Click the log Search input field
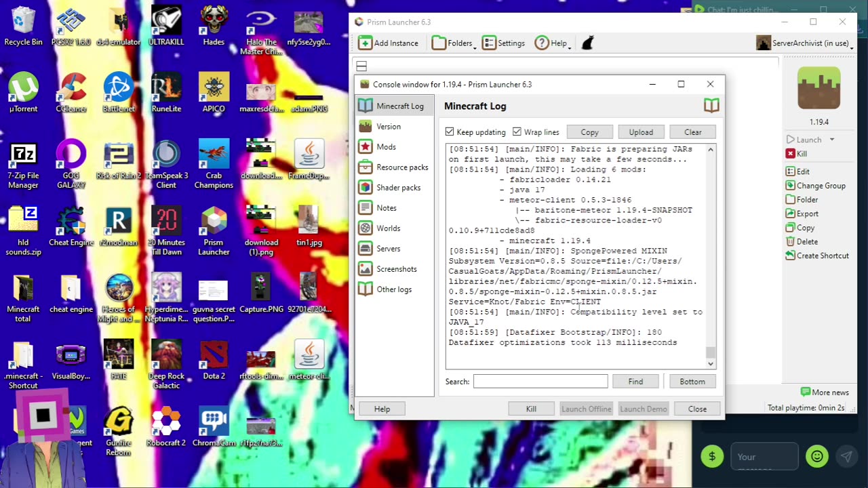868x488 pixels. pyautogui.click(x=540, y=382)
